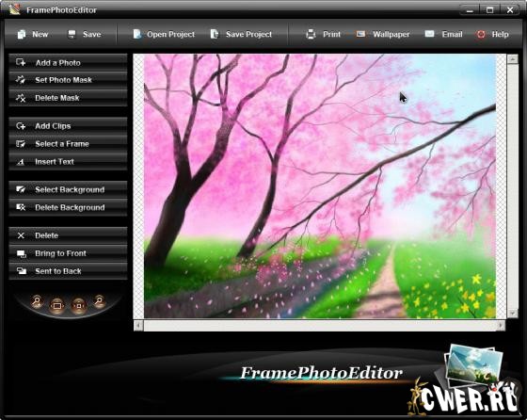Click the horizontal scrollbar left arrow
Image resolution: width=527 pixels, height=420 pixels.
click(x=138, y=326)
